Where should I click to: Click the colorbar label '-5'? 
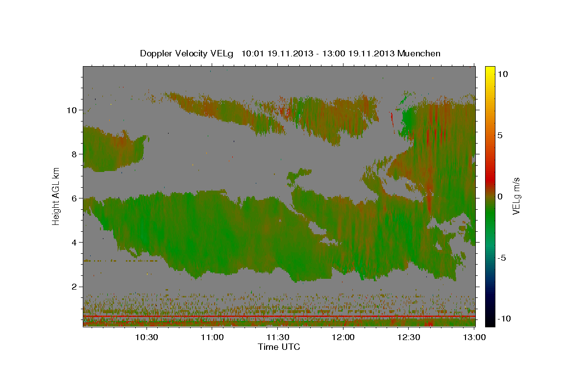pos(501,258)
